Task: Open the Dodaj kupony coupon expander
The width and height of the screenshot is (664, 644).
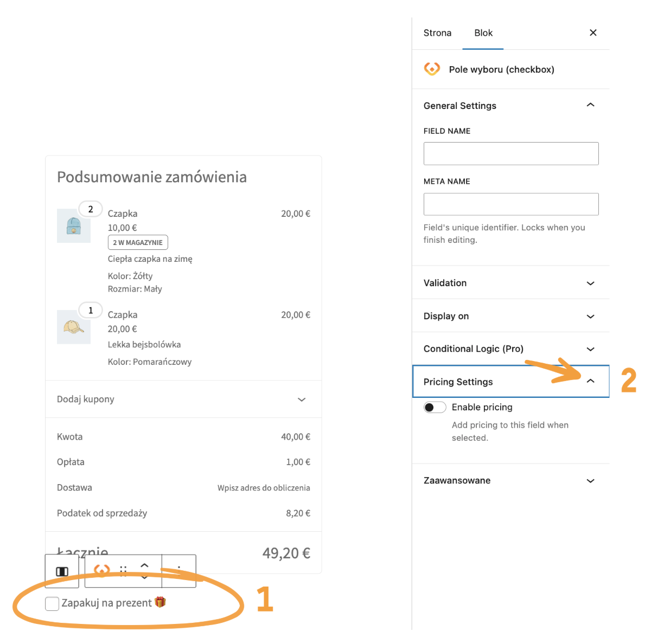Action: pyautogui.click(x=302, y=399)
